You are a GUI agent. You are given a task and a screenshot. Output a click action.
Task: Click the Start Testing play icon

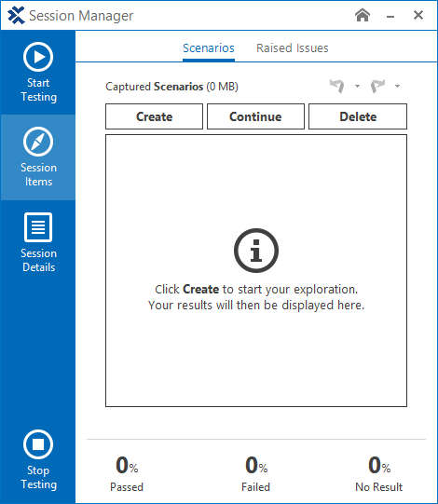38,57
